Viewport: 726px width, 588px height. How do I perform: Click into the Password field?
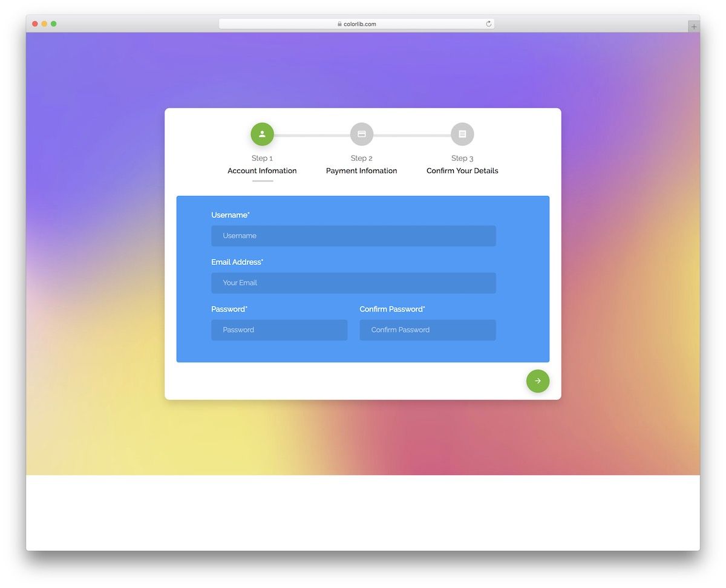pyautogui.click(x=280, y=330)
